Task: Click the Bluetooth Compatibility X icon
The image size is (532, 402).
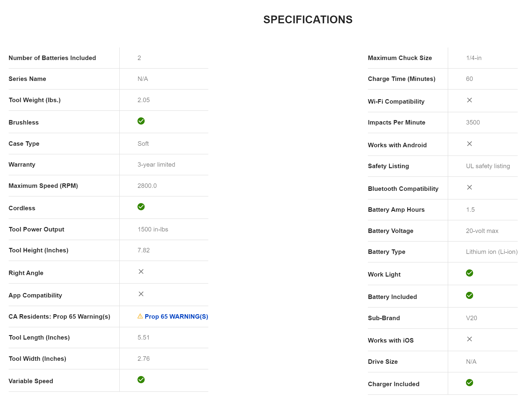Action: coord(470,187)
